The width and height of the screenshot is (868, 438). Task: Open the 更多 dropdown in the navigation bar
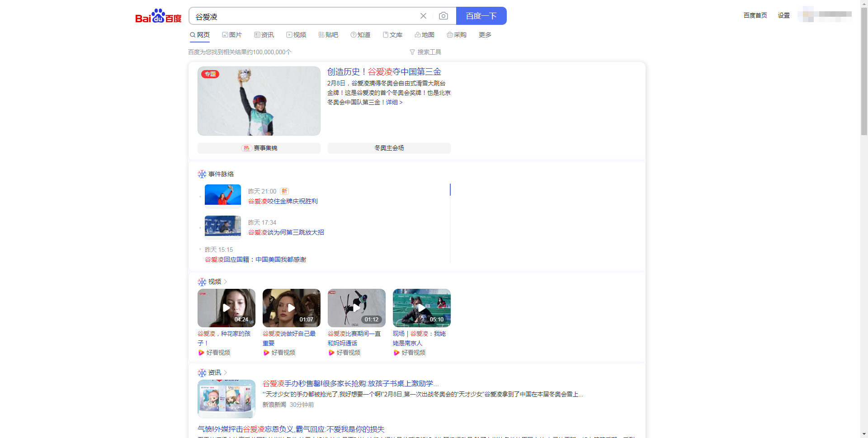click(x=484, y=34)
